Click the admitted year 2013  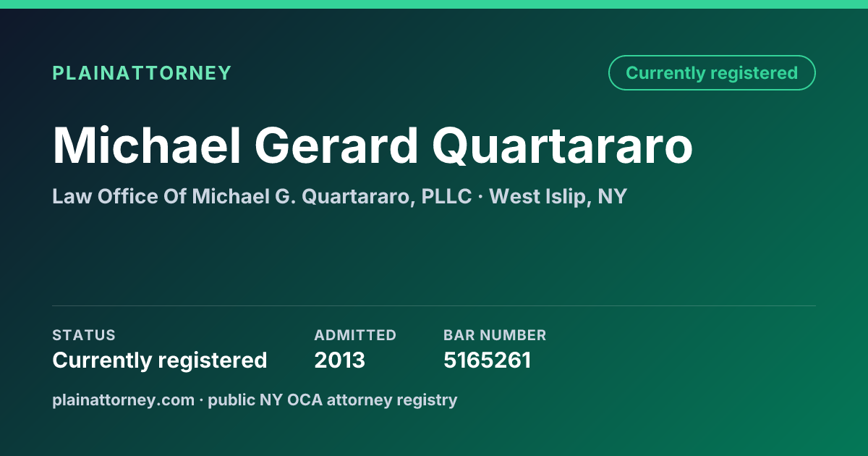(x=339, y=360)
